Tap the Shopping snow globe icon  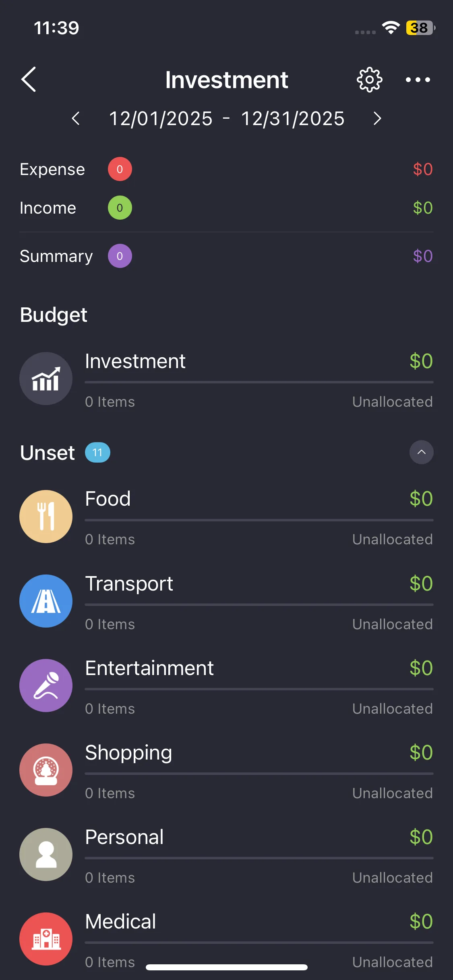(x=46, y=770)
